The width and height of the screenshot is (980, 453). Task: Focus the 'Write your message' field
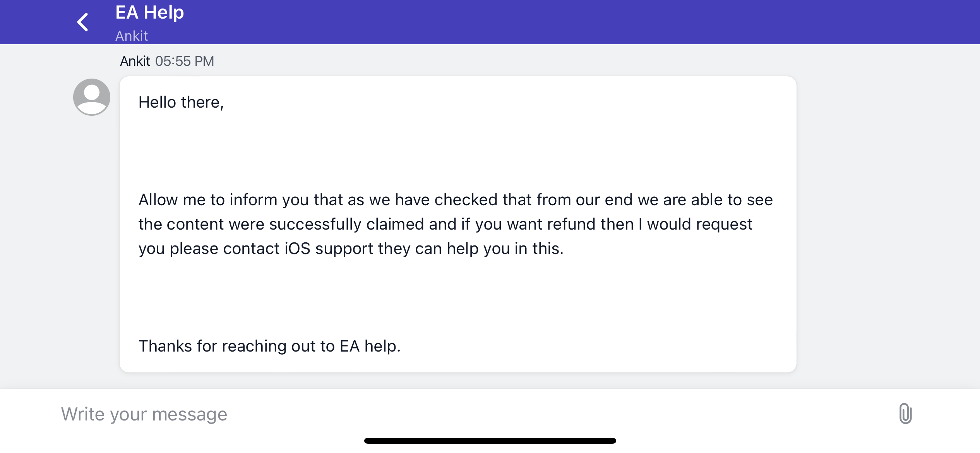click(464, 414)
